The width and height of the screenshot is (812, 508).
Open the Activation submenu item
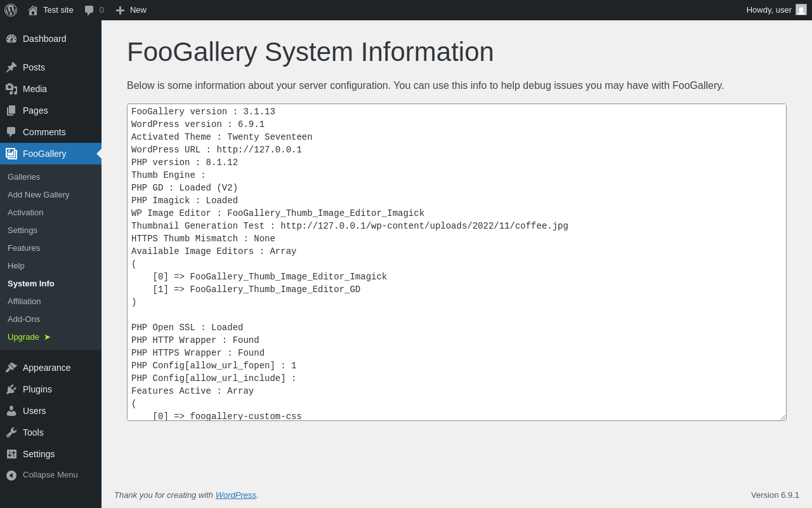tap(51, 213)
